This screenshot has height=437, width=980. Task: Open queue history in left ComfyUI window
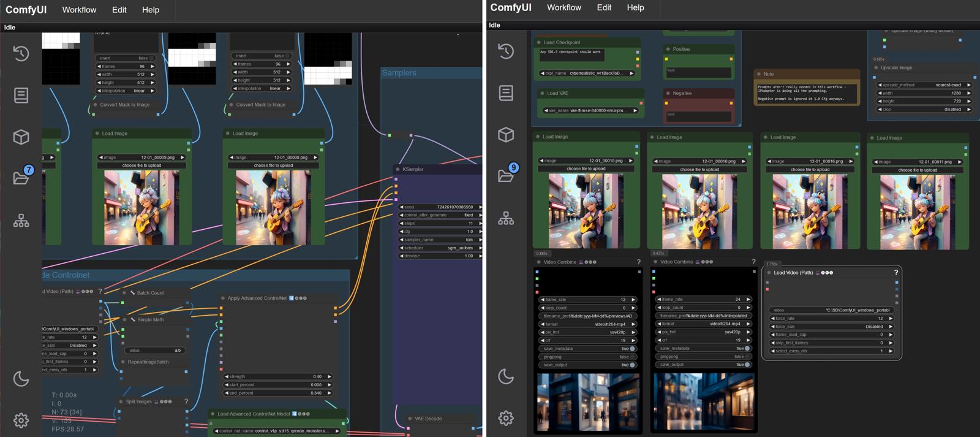click(21, 53)
